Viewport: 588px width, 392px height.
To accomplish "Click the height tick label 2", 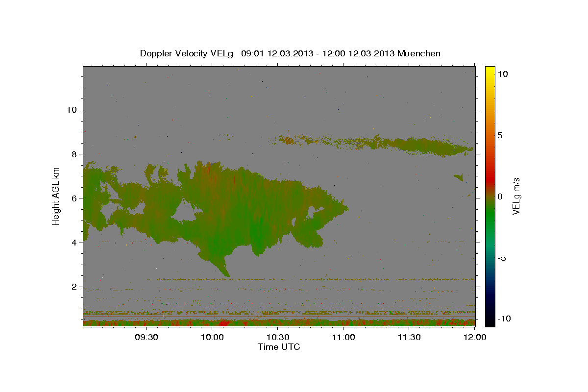I will pyautogui.click(x=74, y=287).
